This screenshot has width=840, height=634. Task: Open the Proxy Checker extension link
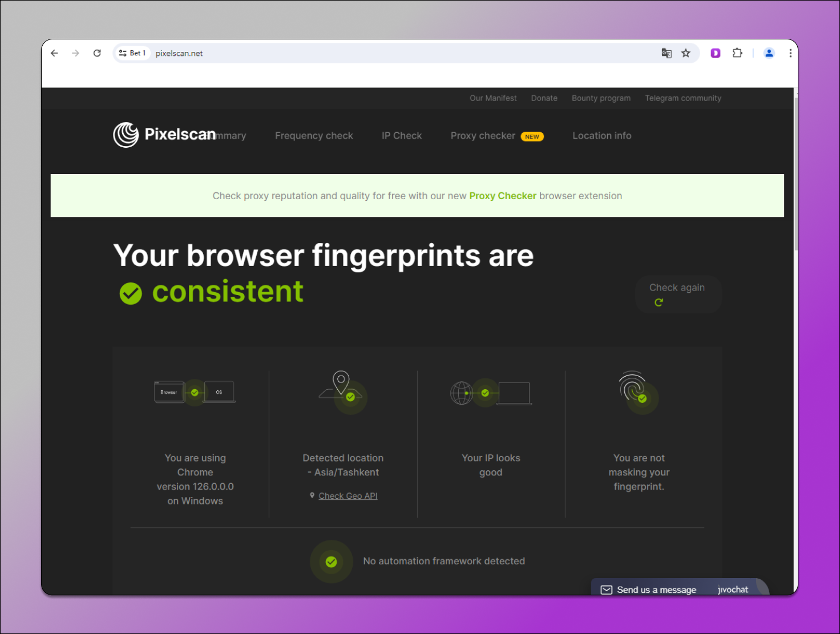(x=503, y=196)
